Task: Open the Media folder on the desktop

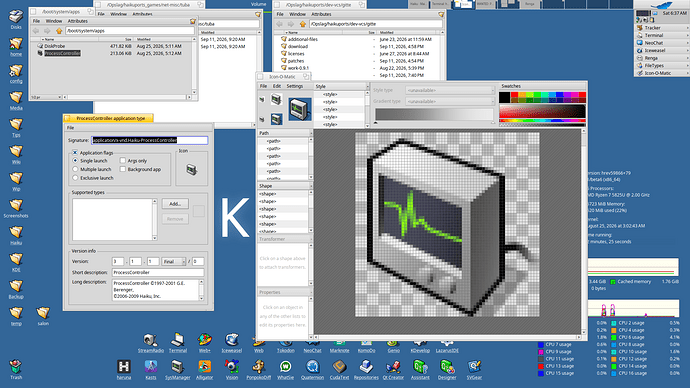Action: point(16,99)
